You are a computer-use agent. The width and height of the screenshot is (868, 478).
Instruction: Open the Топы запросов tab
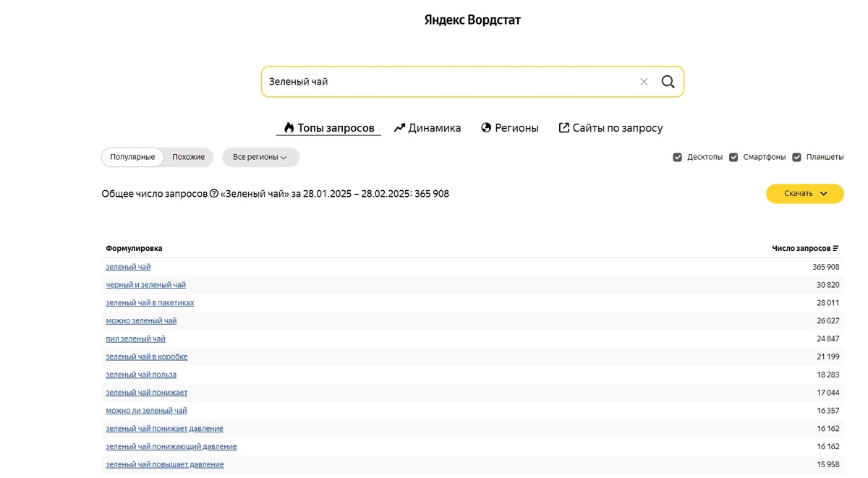pos(328,128)
